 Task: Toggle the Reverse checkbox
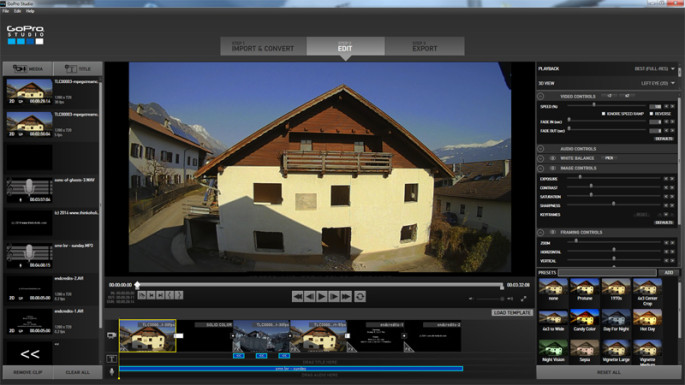[x=651, y=114]
